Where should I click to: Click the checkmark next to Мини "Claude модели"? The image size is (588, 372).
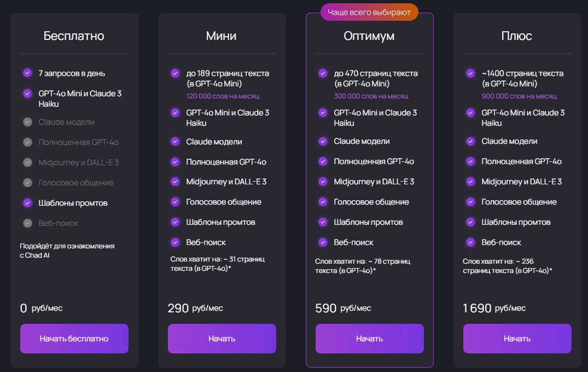tap(175, 142)
